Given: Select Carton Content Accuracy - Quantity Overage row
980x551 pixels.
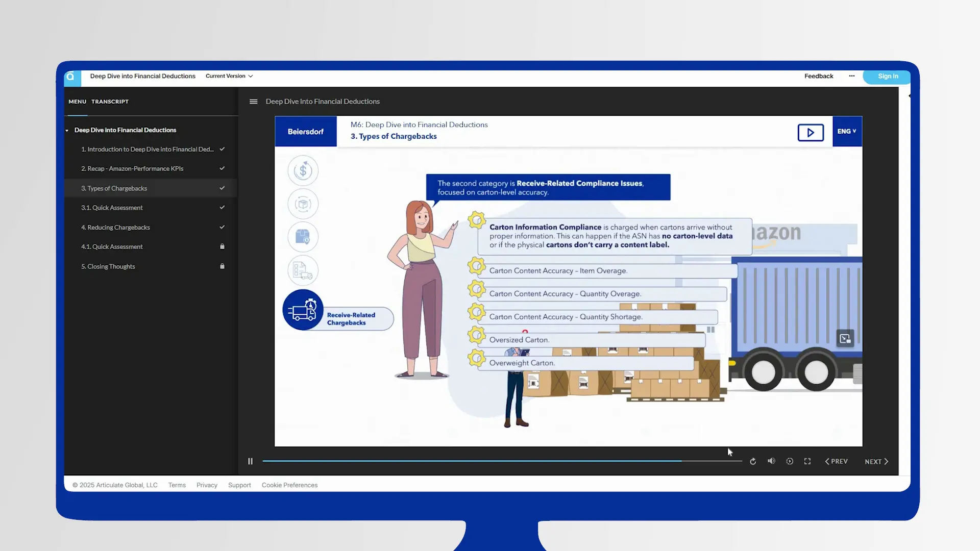Looking at the screenshot, I should point(602,294).
